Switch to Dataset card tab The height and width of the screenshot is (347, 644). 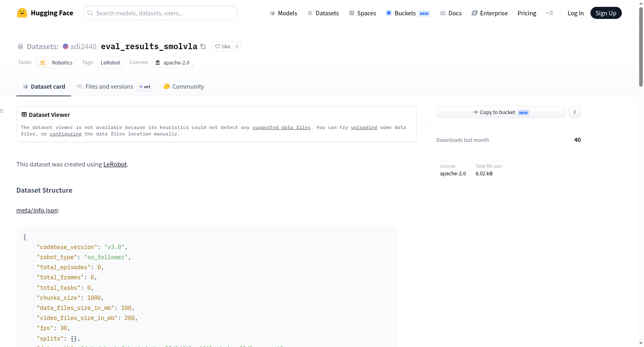tap(43, 86)
